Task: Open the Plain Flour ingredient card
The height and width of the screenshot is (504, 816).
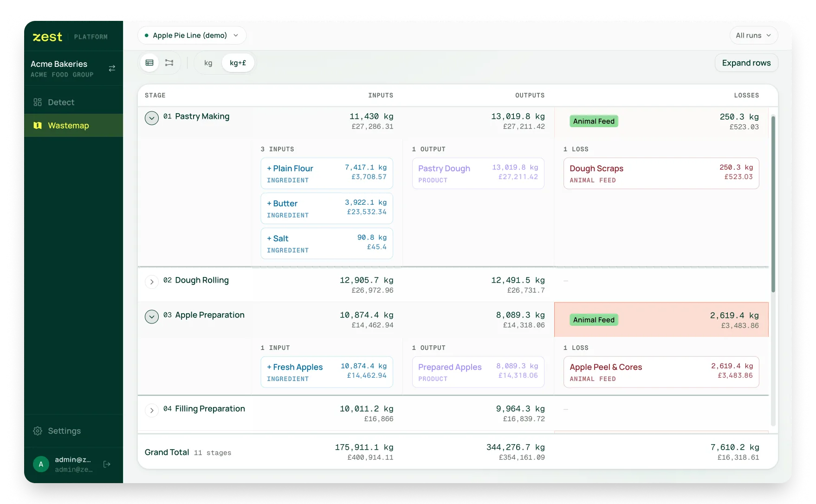Action: click(327, 173)
